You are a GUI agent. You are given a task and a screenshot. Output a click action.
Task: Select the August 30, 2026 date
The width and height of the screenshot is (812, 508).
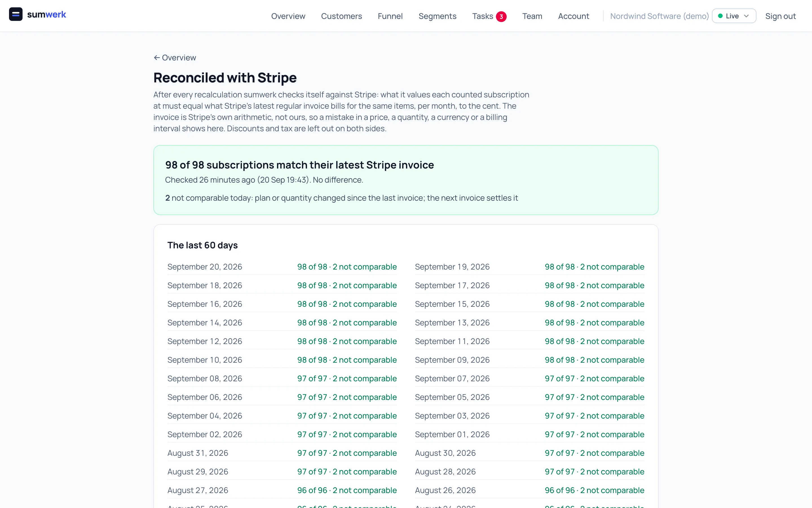point(445,453)
